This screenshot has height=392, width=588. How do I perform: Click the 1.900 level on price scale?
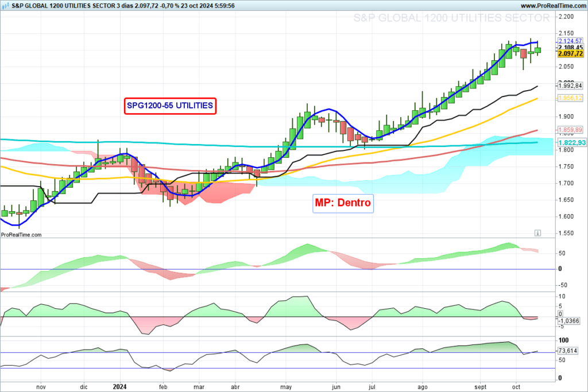(566, 117)
